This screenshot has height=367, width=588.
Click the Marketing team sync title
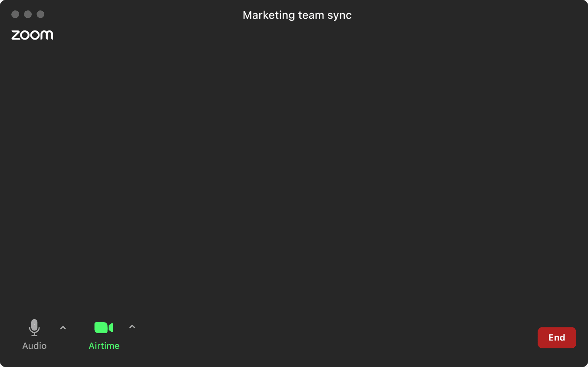pos(297,15)
